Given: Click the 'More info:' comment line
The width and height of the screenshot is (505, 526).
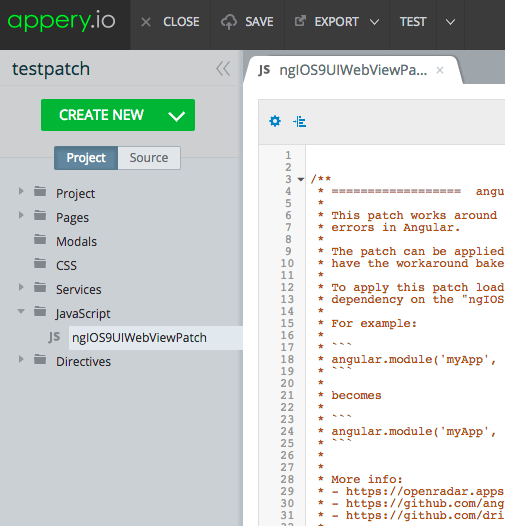Looking at the screenshot, I should 367,479.
